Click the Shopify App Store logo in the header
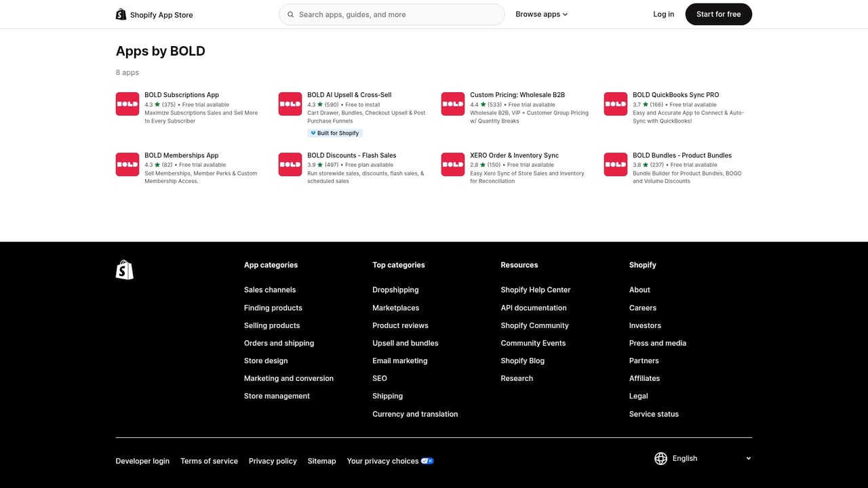 (154, 14)
